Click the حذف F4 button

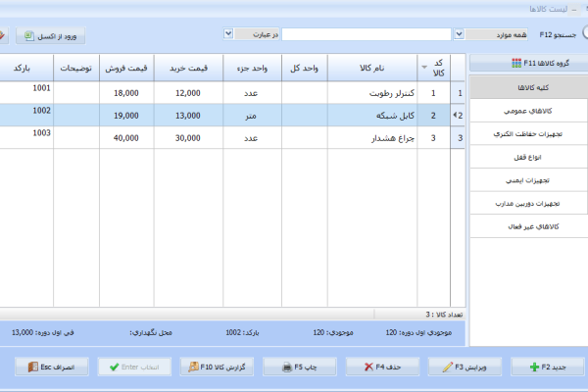click(x=382, y=367)
